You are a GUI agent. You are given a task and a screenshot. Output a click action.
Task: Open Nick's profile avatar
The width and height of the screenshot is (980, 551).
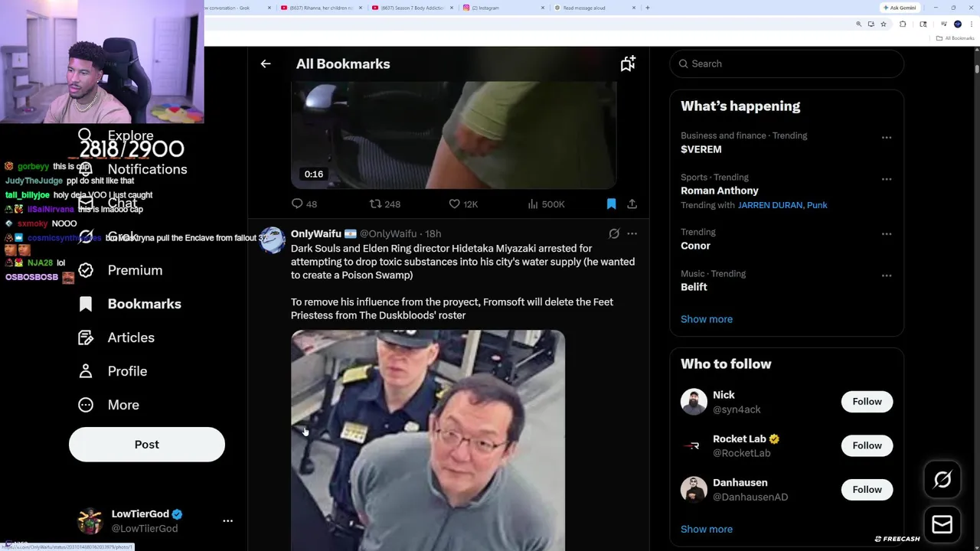pyautogui.click(x=694, y=402)
